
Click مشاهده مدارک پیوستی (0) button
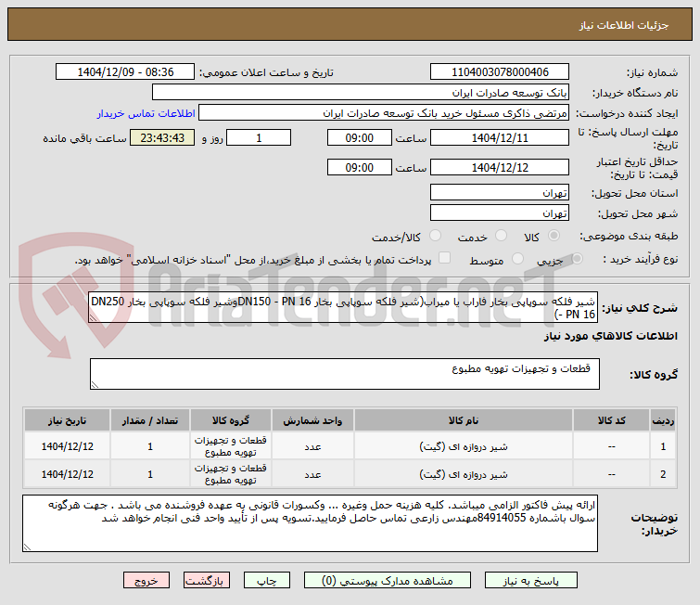[387, 581]
